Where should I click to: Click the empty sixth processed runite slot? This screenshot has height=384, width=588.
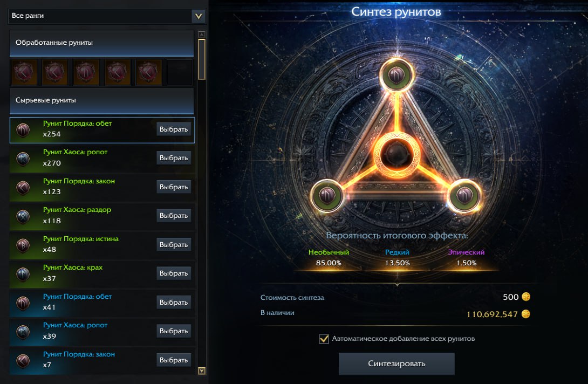[180, 72]
